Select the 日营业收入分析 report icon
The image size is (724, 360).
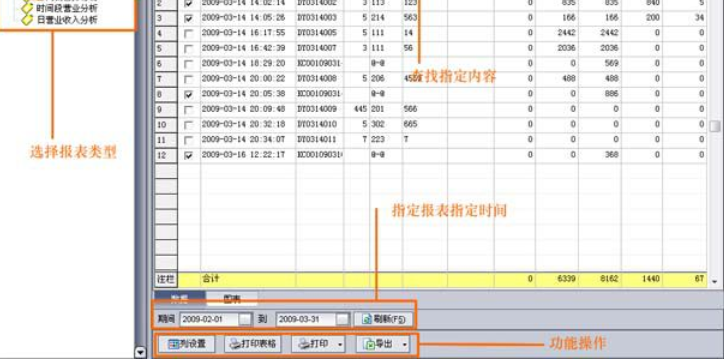[x=28, y=20]
